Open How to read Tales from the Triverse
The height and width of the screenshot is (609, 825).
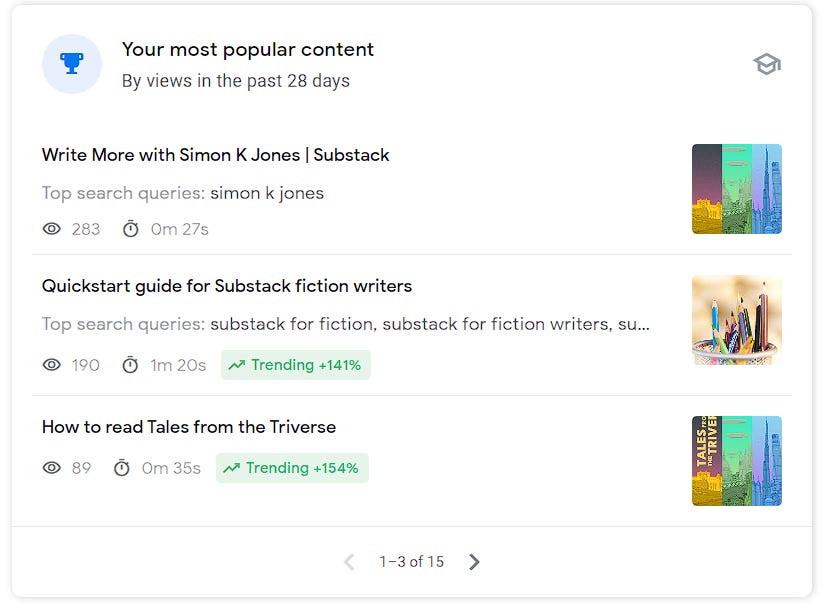click(188, 427)
